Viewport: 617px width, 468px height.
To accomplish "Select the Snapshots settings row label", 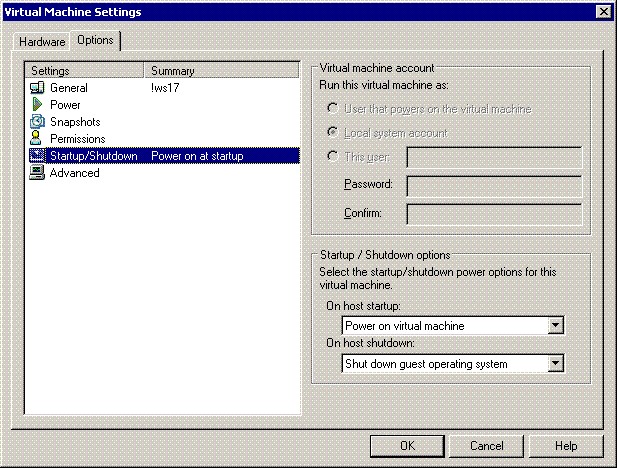I will click(75, 122).
